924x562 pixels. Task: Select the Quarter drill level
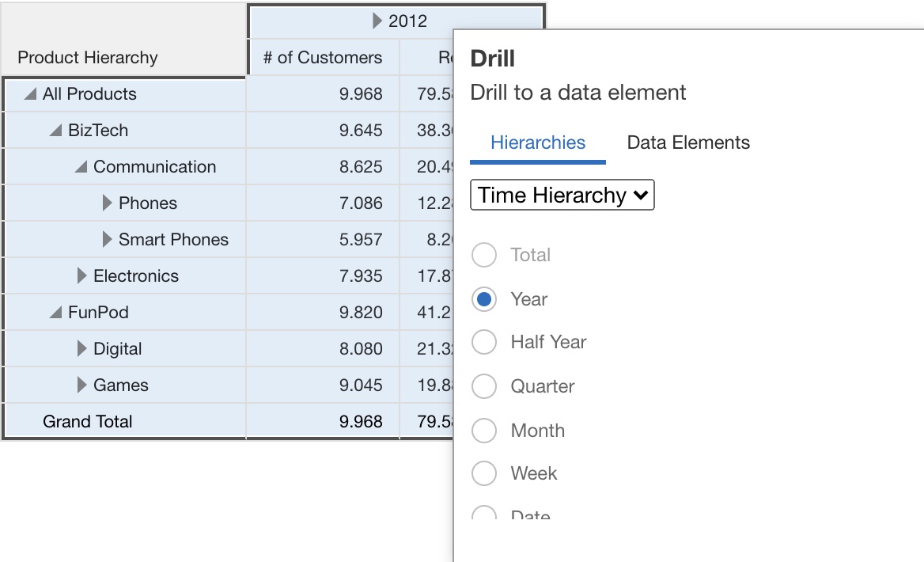484,386
